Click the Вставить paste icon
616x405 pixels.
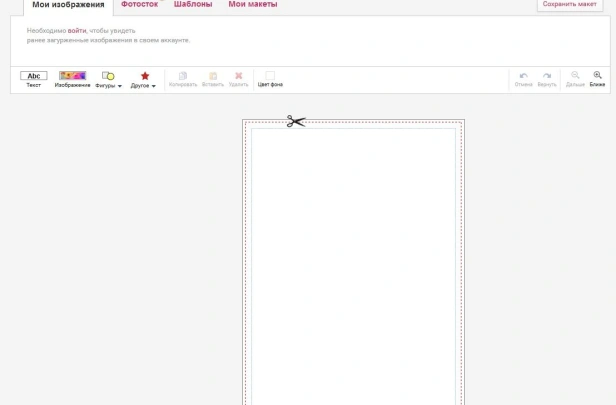[212, 76]
